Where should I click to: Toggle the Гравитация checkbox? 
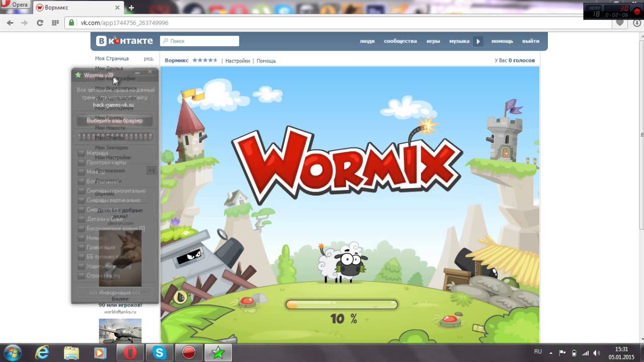tap(81, 247)
